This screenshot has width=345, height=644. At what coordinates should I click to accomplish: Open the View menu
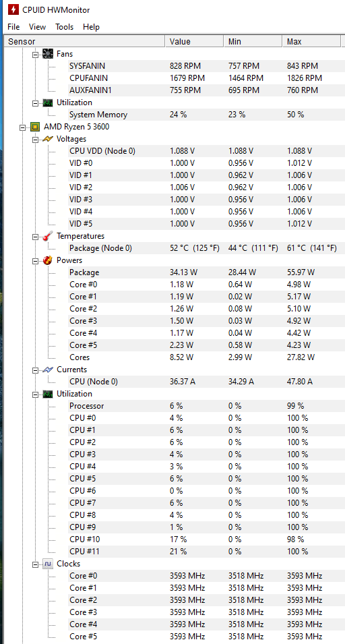(37, 27)
